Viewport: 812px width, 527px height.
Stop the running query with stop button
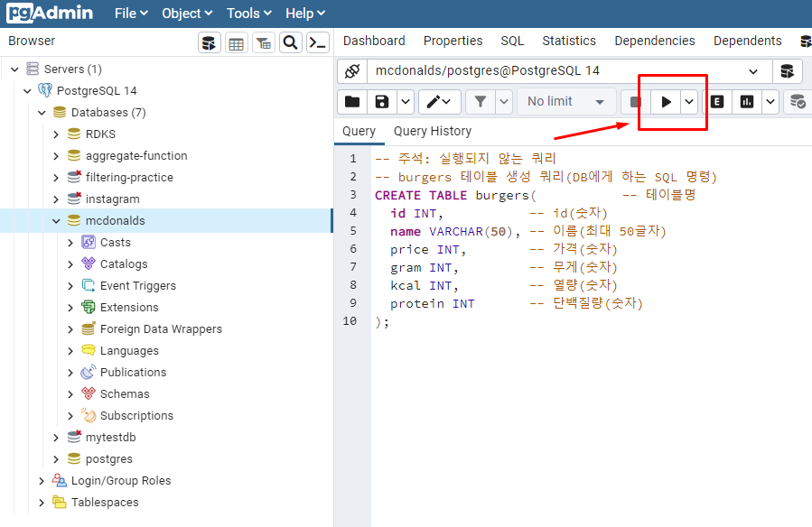[x=635, y=102]
